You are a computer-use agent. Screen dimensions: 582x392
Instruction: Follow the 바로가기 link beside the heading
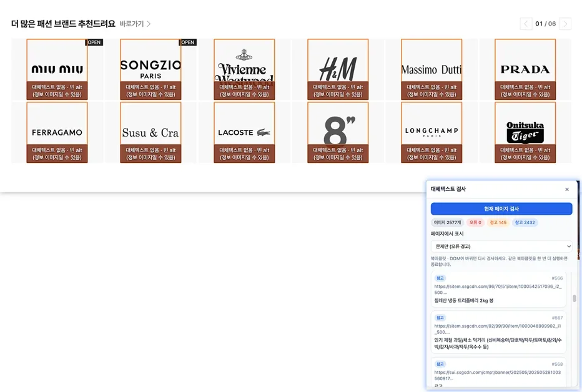coord(135,24)
